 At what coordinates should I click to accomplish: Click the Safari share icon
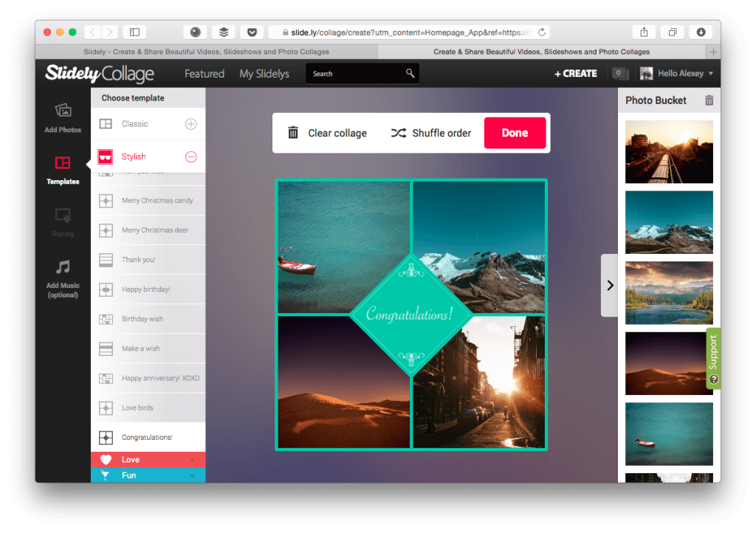[x=644, y=32]
